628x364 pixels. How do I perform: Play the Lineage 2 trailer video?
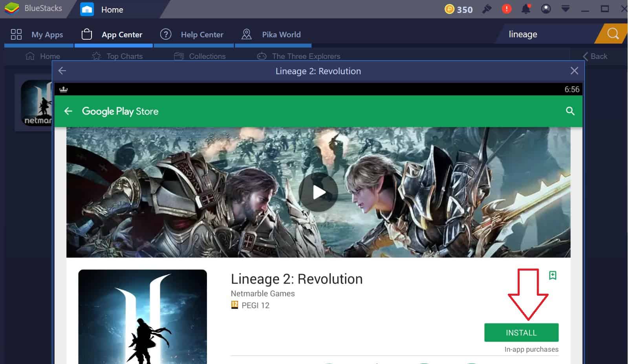click(x=318, y=192)
